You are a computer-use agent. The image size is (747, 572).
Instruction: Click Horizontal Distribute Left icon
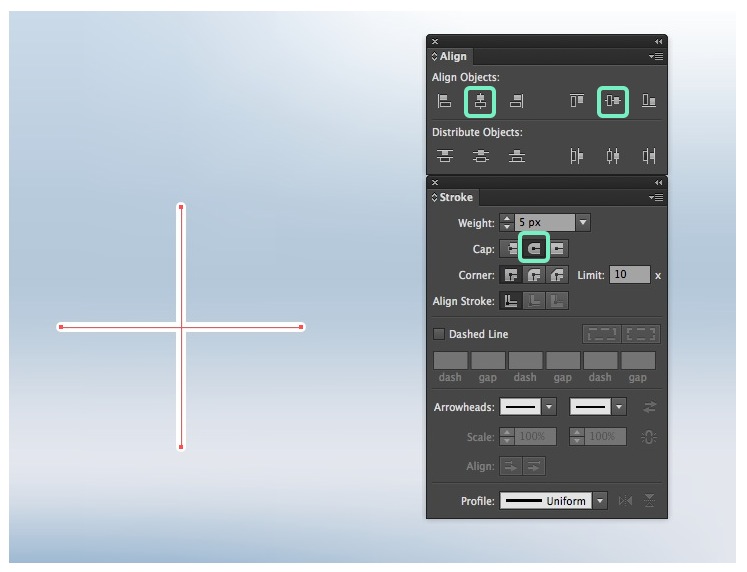[576, 156]
